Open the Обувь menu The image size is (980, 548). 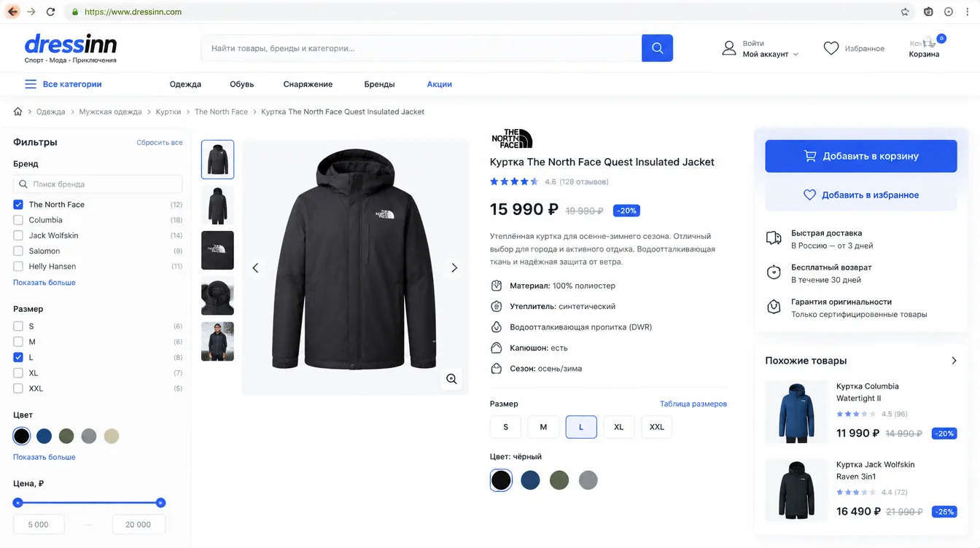pos(241,84)
